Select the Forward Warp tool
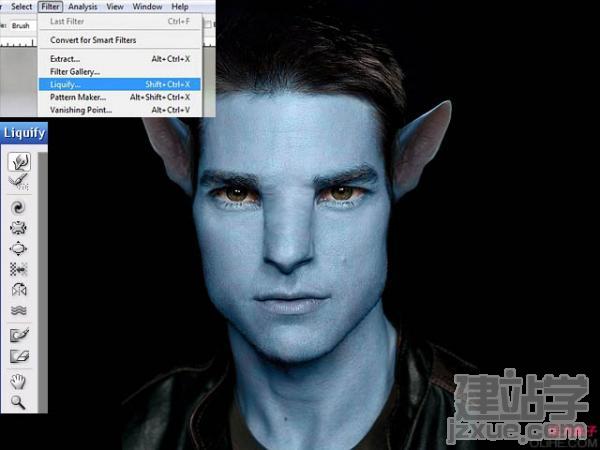 (19, 162)
